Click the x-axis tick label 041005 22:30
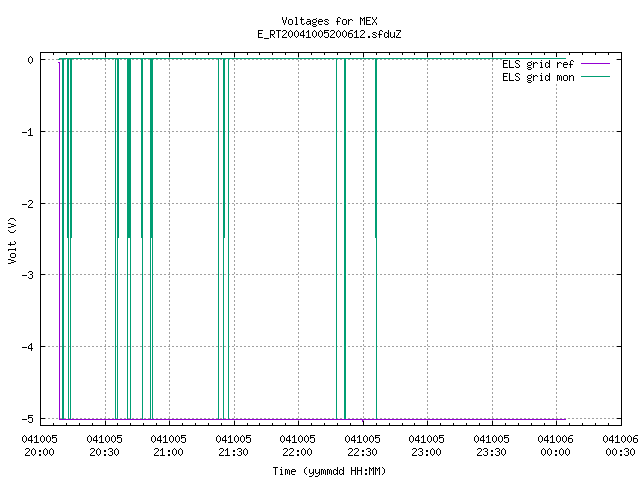Image resolution: width=640 pixels, height=480 pixels. click(362, 446)
